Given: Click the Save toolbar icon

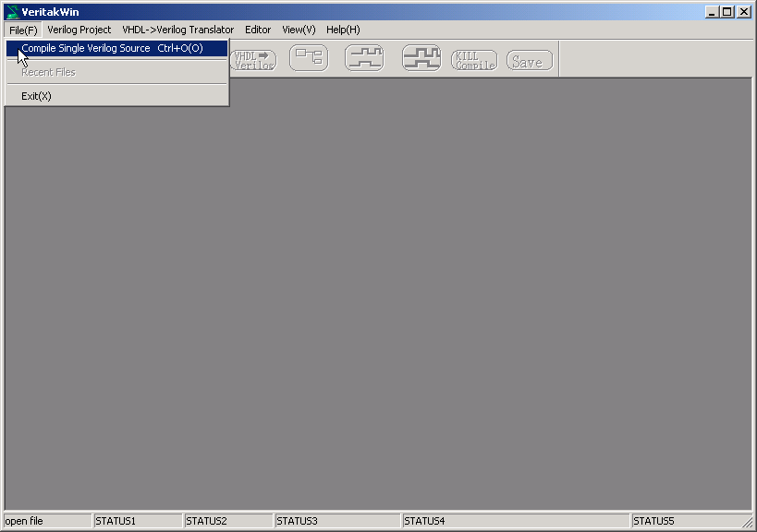Looking at the screenshot, I should (530, 60).
